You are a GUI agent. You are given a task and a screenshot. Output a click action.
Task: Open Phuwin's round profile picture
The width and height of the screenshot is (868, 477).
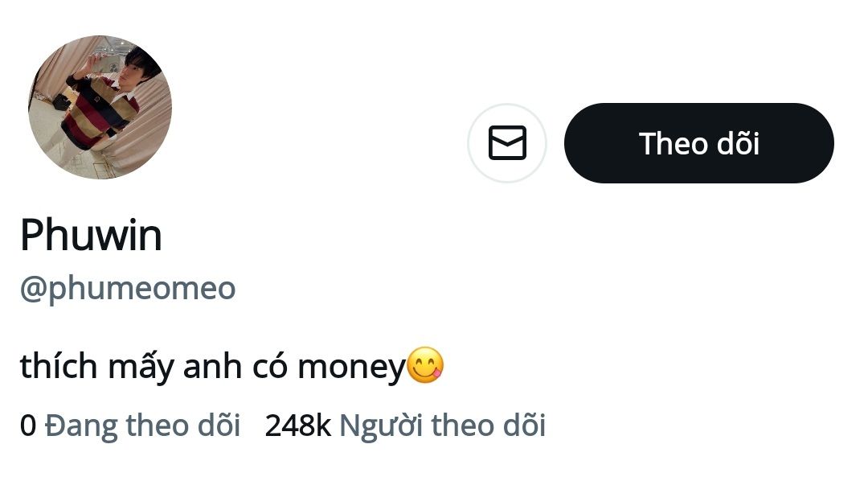[100, 107]
